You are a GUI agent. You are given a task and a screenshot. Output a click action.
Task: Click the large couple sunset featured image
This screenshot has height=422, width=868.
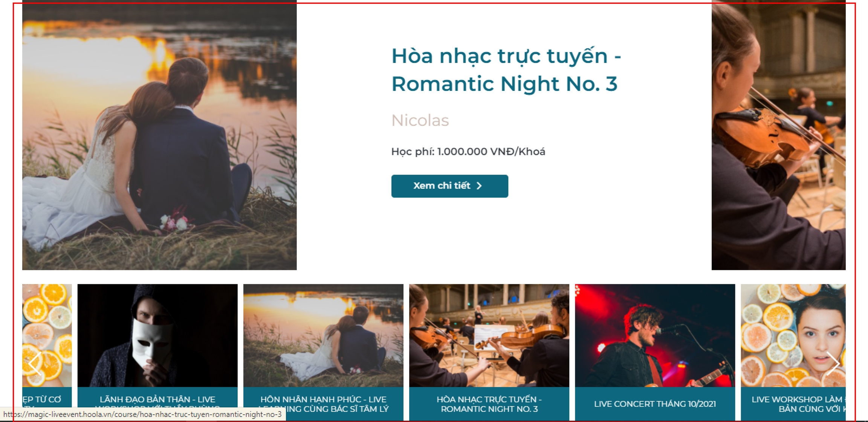[159, 135]
